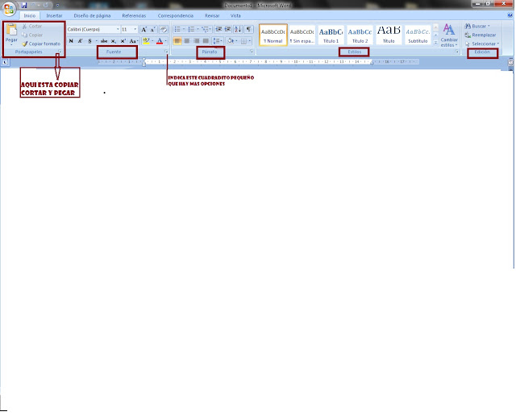The height and width of the screenshot is (420, 516).
Task: Click Reemplazar in Edición group
Action: coord(481,35)
